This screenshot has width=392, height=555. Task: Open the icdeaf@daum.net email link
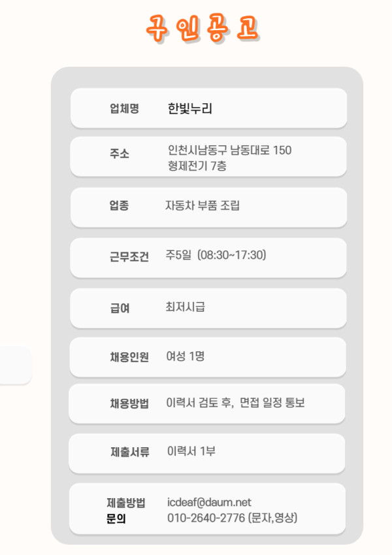click(x=209, y=502)
